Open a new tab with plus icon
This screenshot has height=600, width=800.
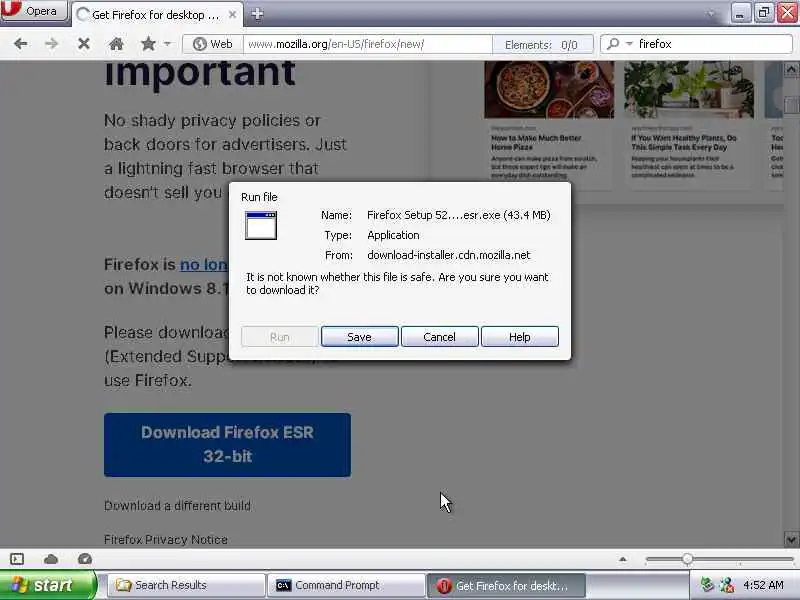(257, 14)
